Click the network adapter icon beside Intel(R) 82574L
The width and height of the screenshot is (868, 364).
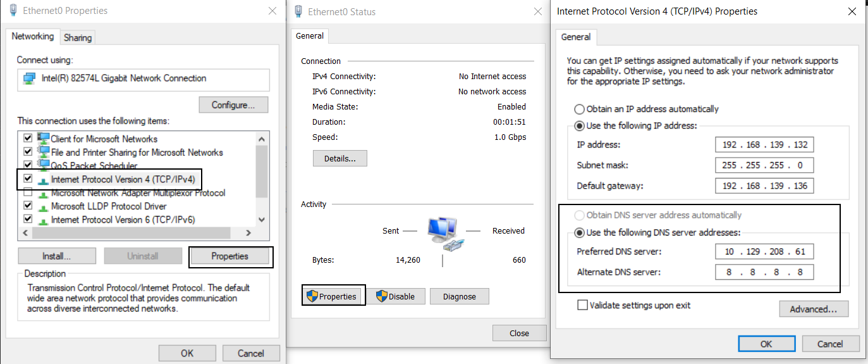(x=29, y=78)
